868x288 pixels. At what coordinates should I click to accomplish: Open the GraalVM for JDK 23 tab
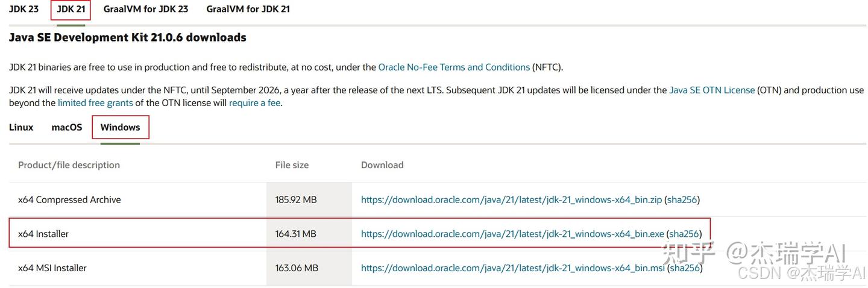(145, 9)
